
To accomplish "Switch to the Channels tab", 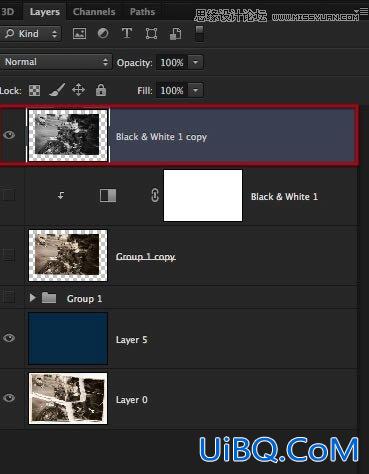I will tap(94, 12).
